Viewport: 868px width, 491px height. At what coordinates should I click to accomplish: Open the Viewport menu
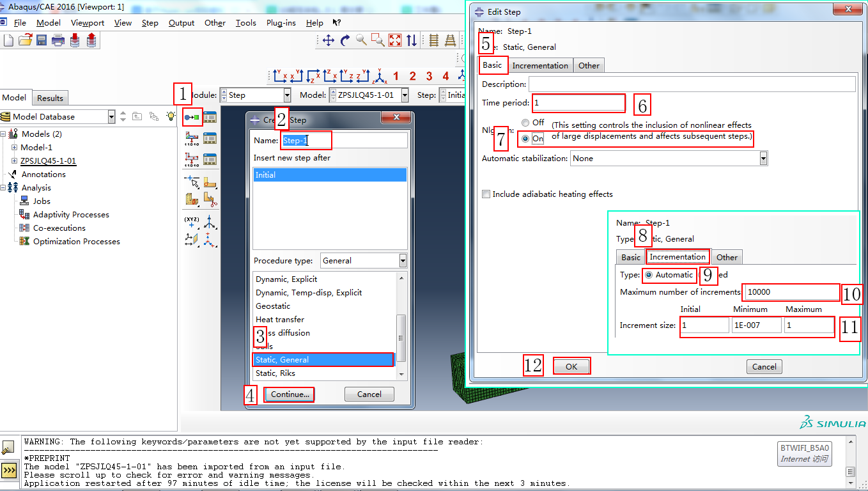tap(88, 22)
